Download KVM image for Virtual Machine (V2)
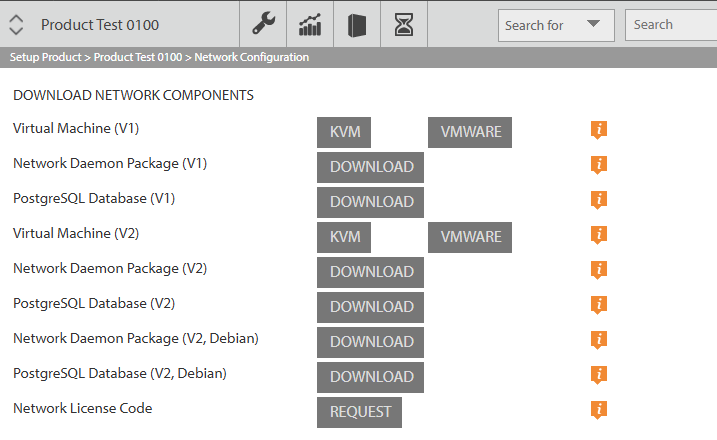Screen dimensions: 717x440 click(344, 237)
